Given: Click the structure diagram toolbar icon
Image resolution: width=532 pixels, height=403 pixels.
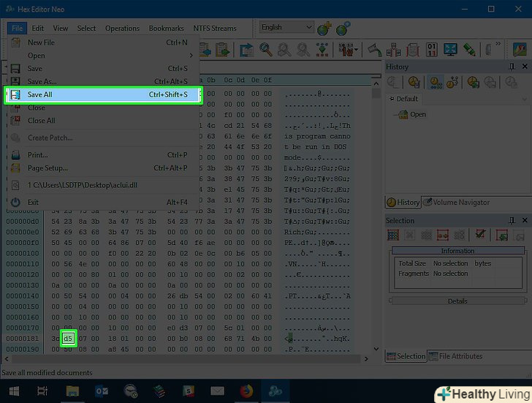Looking at the screenshot, I should point(394,50).
